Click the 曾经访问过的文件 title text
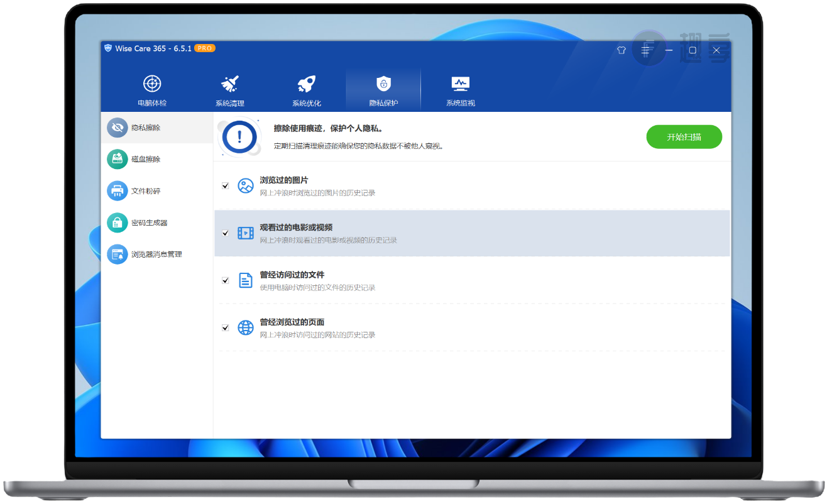Image resolution: width=827 pixels, height=504 pixels. click(x=292, y=275)
